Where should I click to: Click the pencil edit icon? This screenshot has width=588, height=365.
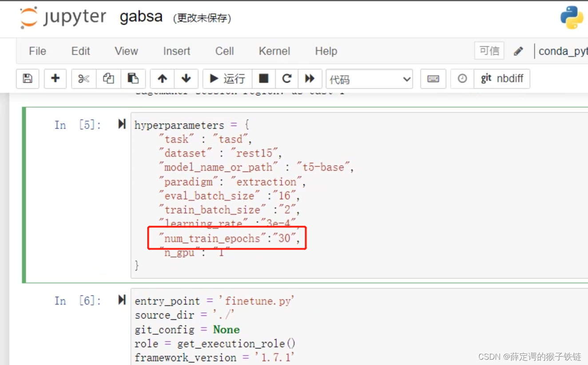coord(518,52)
